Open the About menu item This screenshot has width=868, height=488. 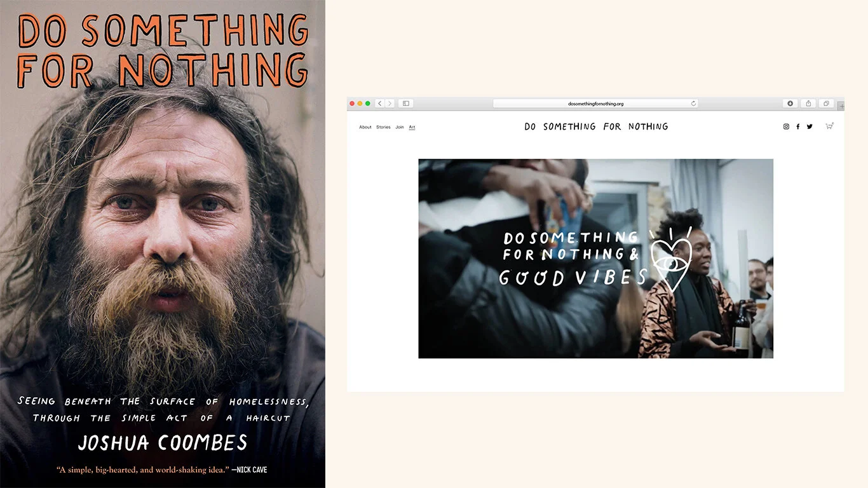pos(365,127)
